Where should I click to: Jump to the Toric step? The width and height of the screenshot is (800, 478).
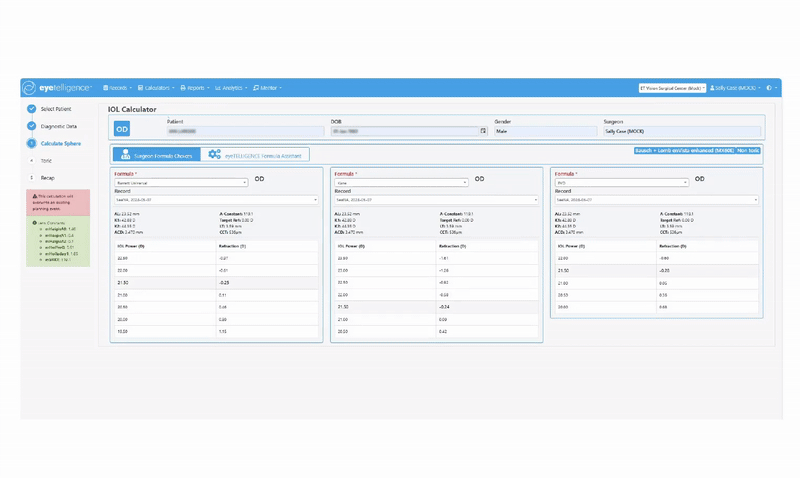[x=46, y=160]
